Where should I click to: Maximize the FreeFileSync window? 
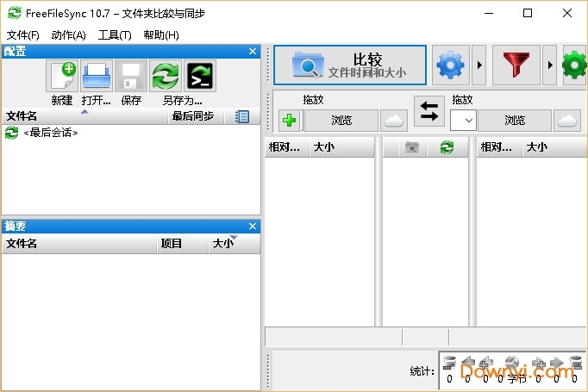pos(528,13)
